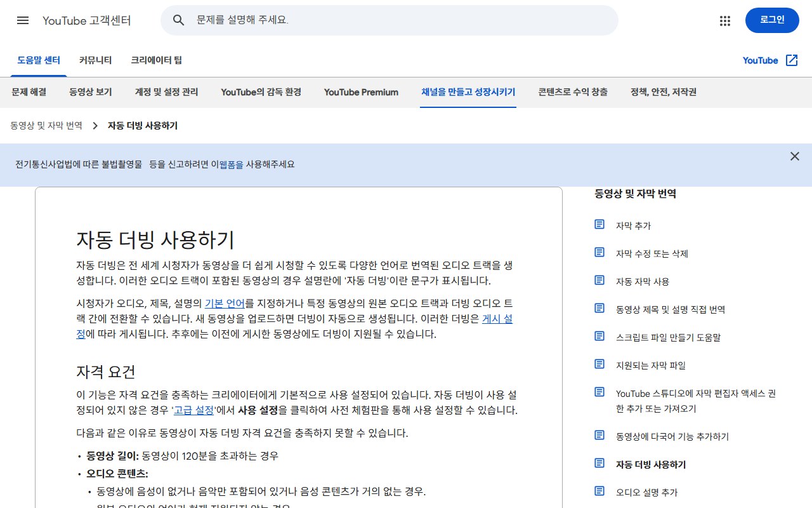Open the 콘텐츠로 수익 창출 category
The width and height of the screenshot is (812, 508).
point(573,92)
